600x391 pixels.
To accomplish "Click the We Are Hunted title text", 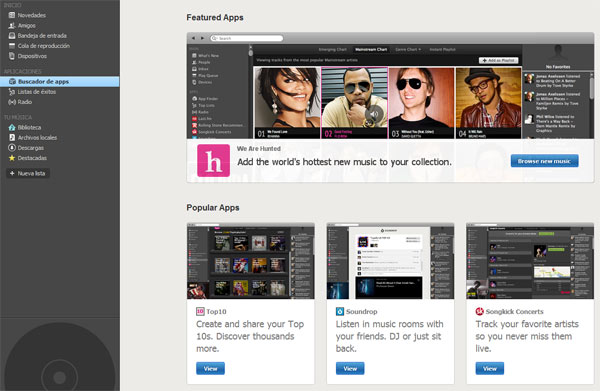I will pos(259,148).
